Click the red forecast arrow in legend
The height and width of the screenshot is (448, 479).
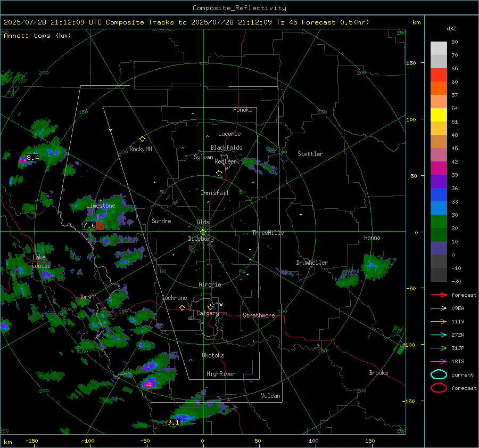[439, 295]
